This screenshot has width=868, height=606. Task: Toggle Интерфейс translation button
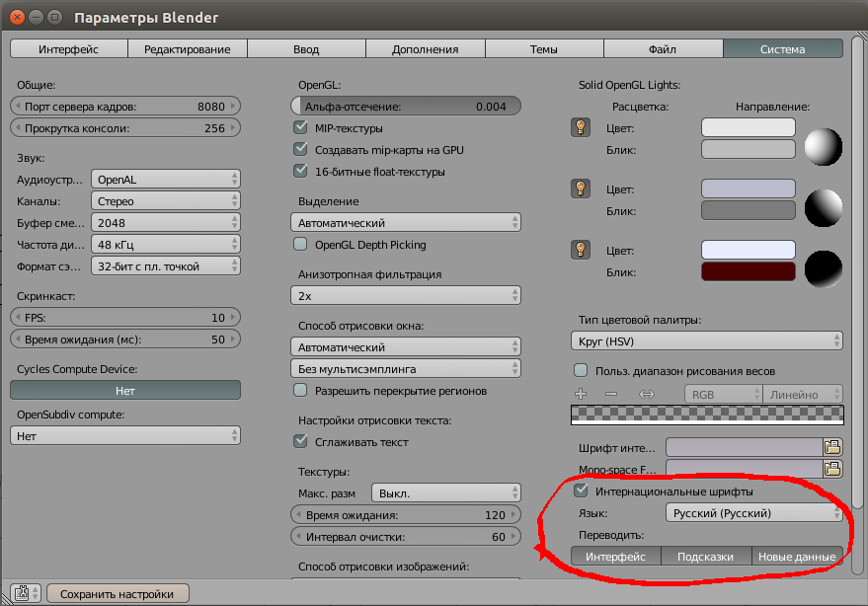click(x=615, y=557)
